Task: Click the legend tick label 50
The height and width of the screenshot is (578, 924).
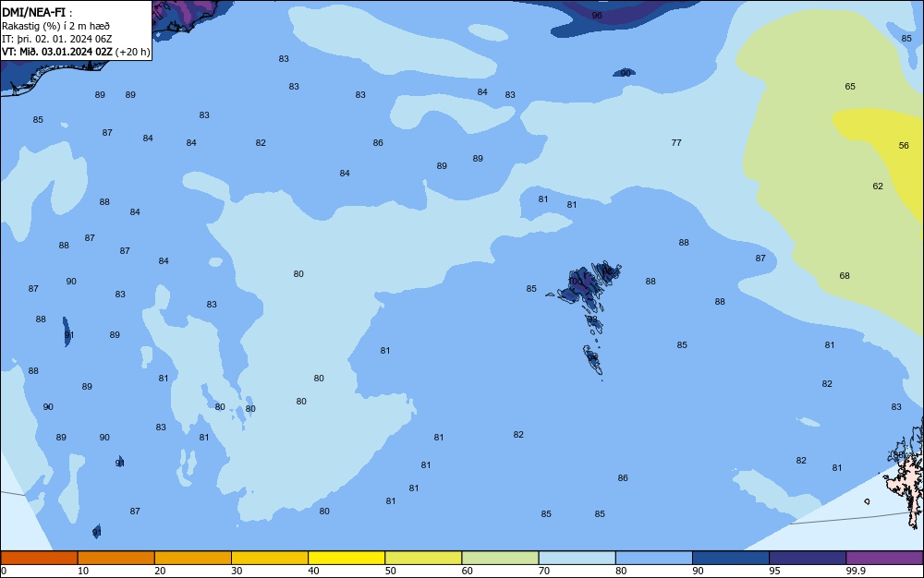Action: [x=390, y=571]
